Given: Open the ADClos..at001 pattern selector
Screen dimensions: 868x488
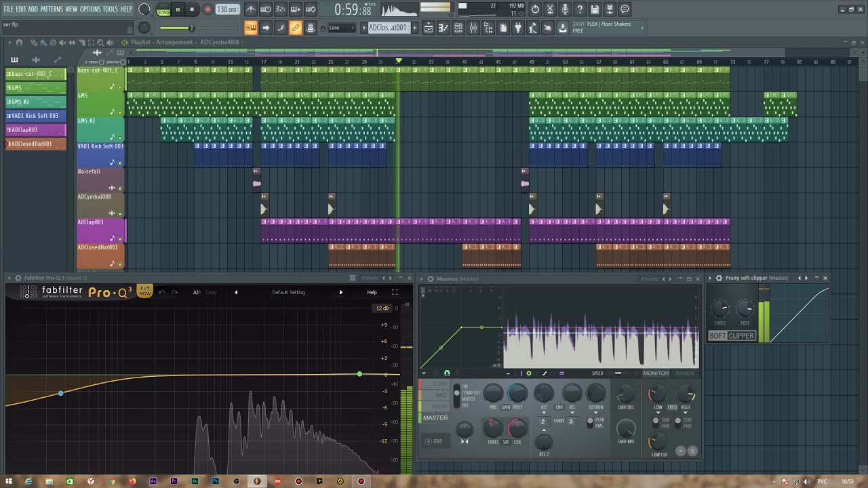Looking at the screenshot, I should click(388, 28).
